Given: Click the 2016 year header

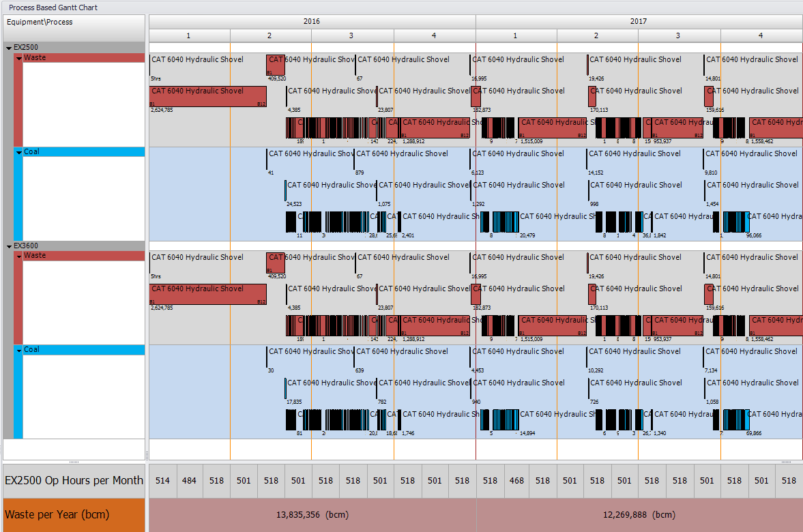Looking at the screenshot, I should [x=312, y=22].
